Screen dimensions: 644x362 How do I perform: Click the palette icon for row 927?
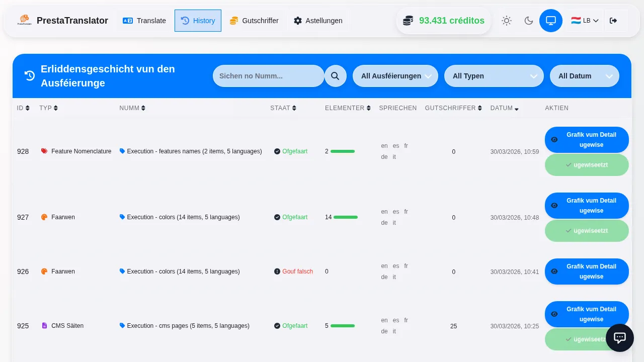44,217
